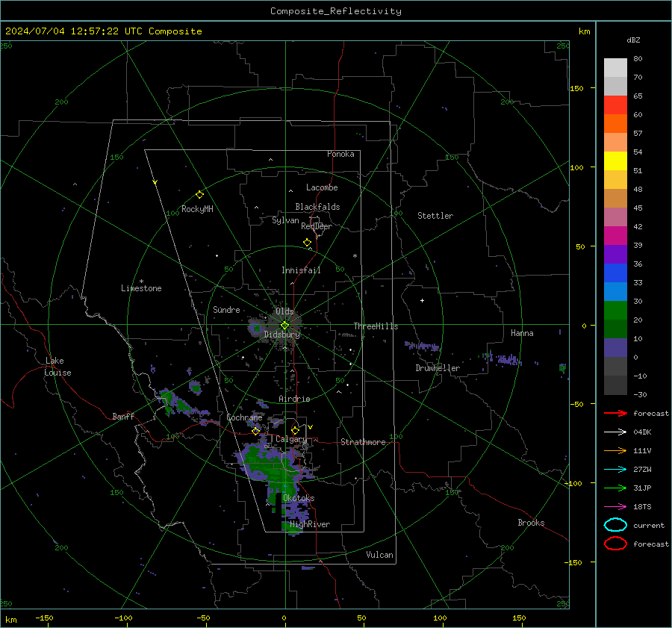672x628 pixels.
Task: Click the Ponoka label
Action: (340, 154)
